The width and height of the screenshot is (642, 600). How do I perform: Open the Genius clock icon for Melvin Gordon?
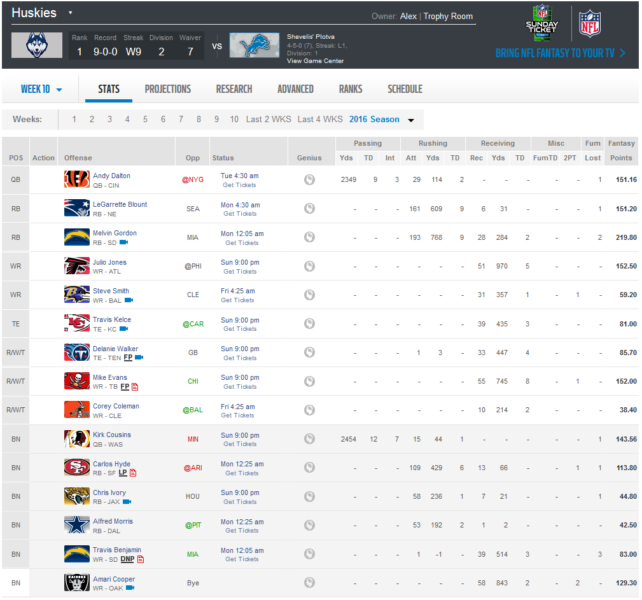pyautogui.click(x=309, y=237)
